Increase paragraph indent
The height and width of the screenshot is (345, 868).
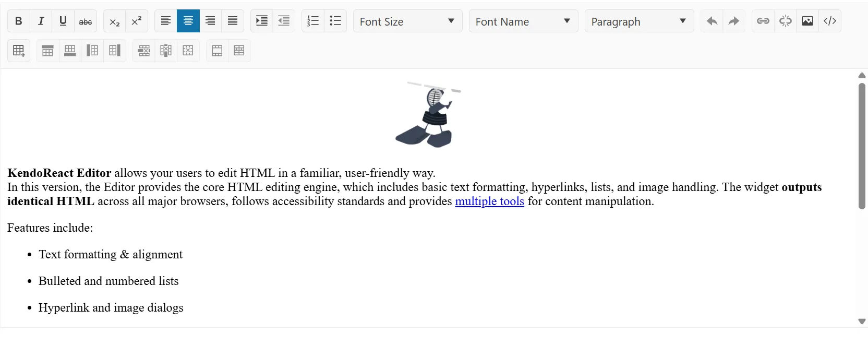[262, 21]
